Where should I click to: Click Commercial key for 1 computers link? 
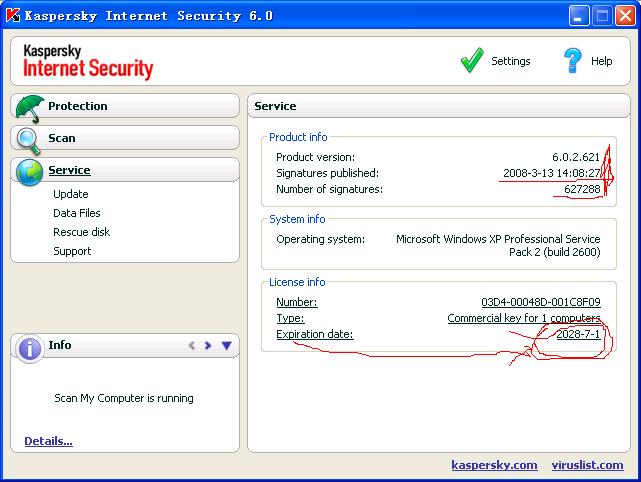524,318
